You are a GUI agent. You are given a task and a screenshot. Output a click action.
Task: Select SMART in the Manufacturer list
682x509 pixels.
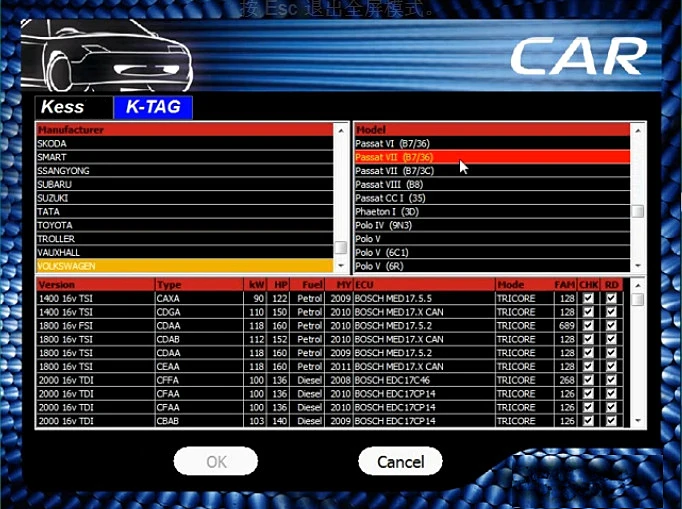pyautogui.click(x=185, y=157)
